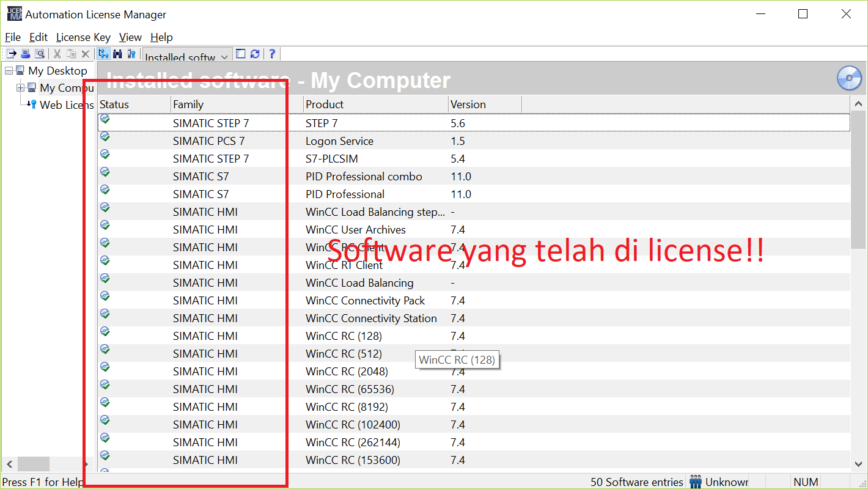Sort by the Product column header
Image resolution: width=868 pixels, height=489 pixels.
(x=376, y=105)
